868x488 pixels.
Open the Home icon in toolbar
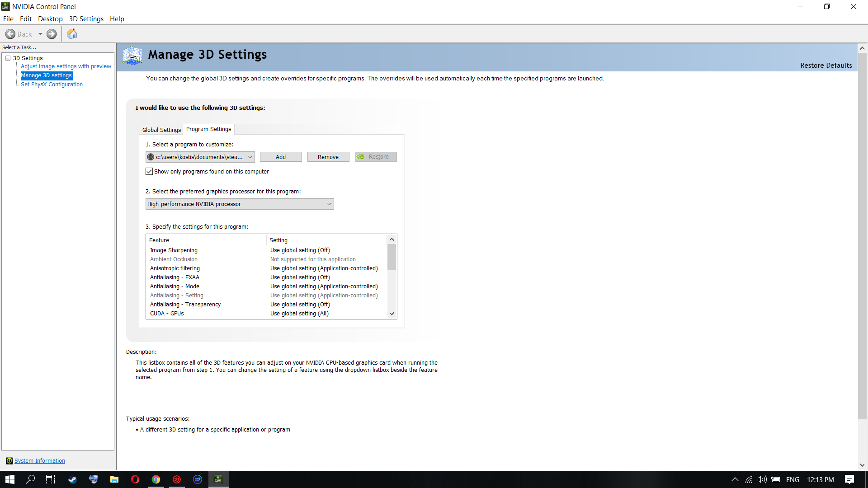72,34
